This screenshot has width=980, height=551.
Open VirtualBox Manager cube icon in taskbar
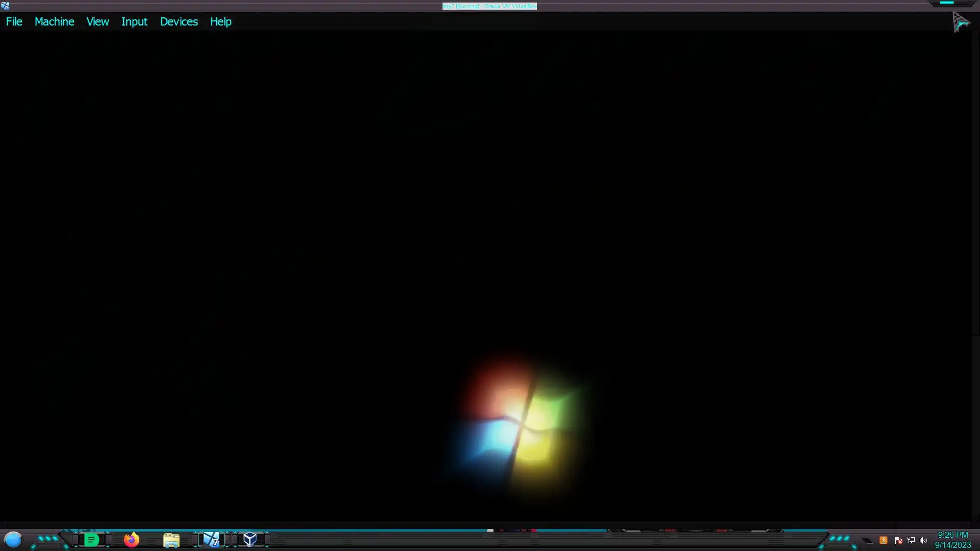click(250, 539)
